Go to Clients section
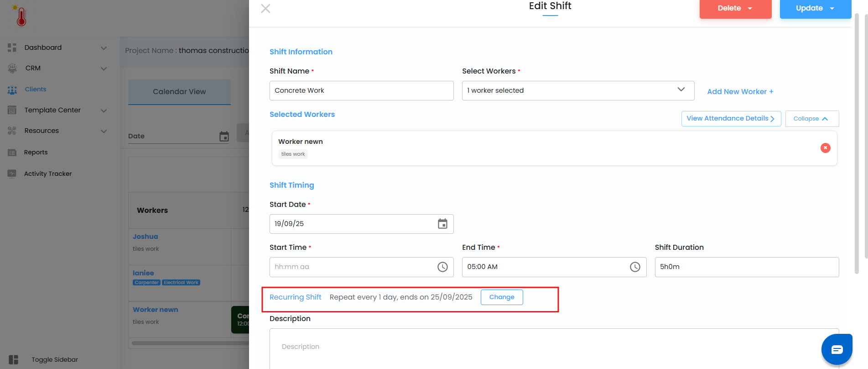 (x=36, y=90)
